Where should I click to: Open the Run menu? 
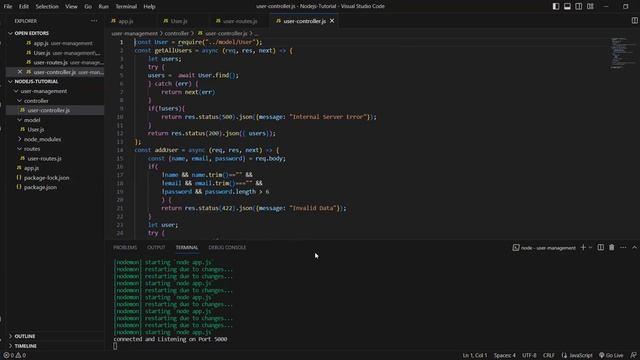pyautogui.click(x=104, y=7)
